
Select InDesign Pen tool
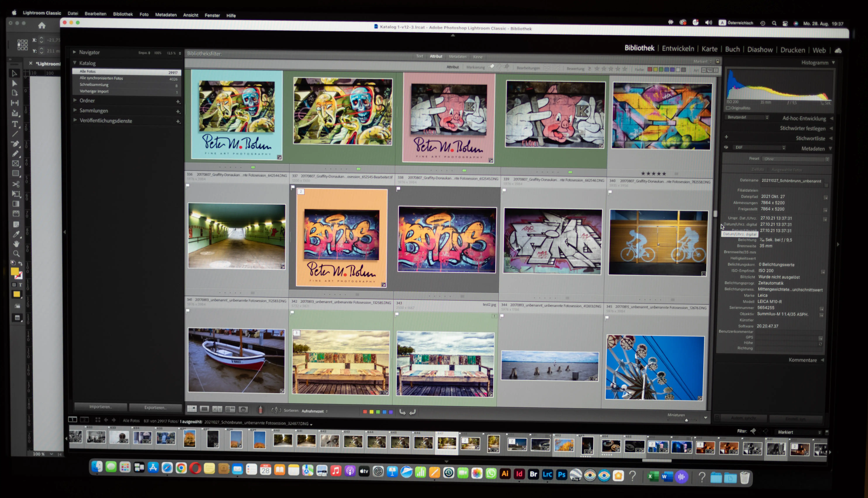[15, 144]
